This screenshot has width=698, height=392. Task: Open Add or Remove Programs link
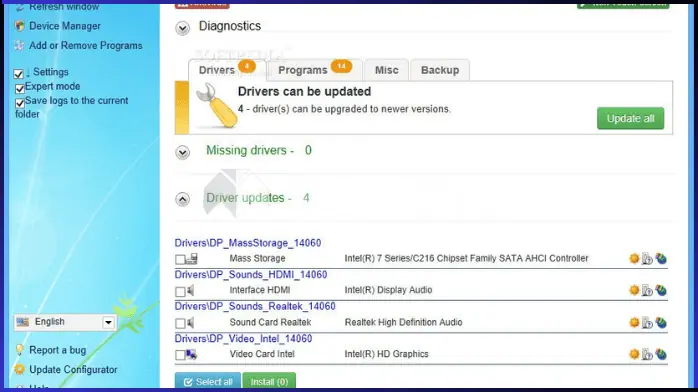(x=85, y=45)
